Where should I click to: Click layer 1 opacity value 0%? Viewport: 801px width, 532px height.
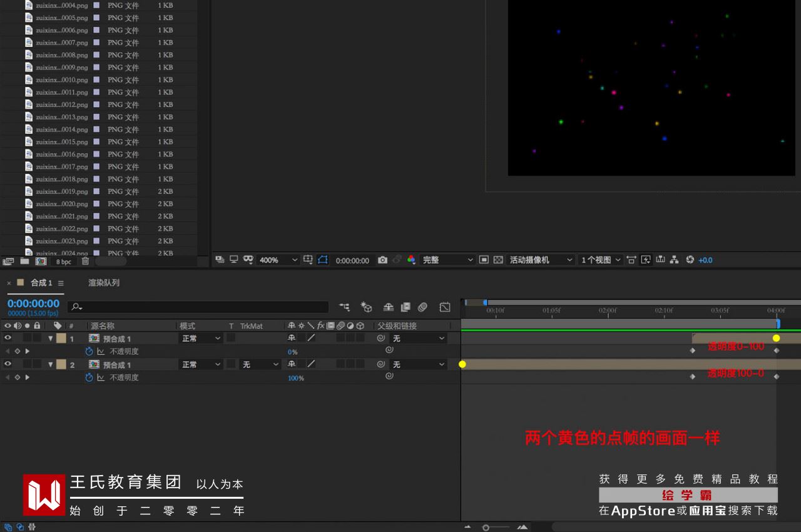293,352
